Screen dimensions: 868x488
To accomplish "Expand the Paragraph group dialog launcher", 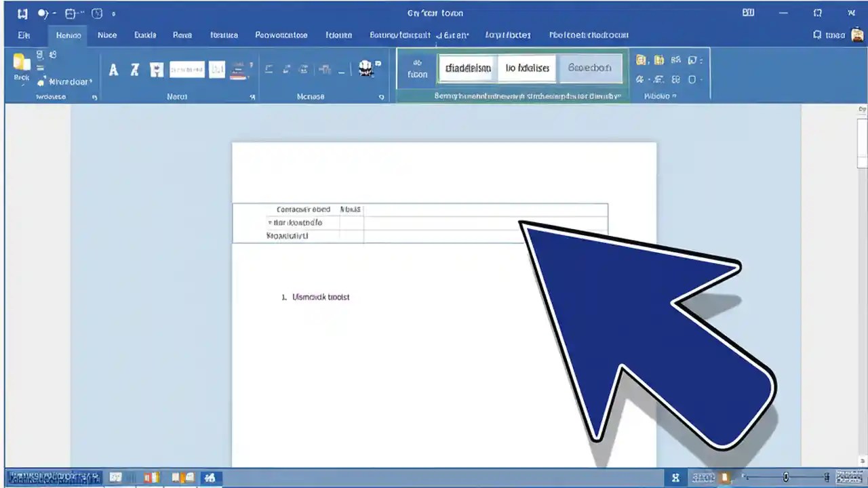I will (381, 96).
